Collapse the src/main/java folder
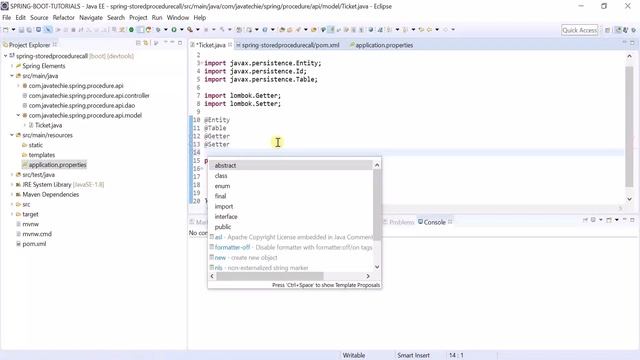640x360 pixels. coord(12,76)
